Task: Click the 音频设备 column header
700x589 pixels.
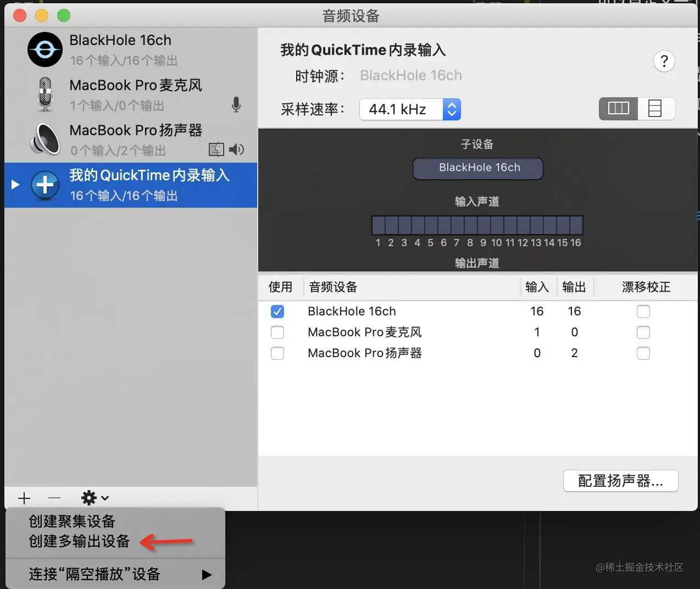Action: pos(333,287)
